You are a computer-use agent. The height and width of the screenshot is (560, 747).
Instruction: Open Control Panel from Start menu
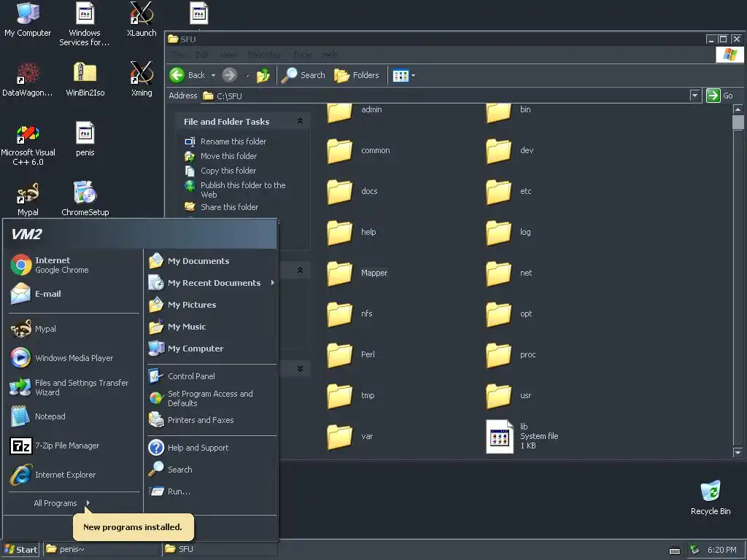click(x=182, y=376)
